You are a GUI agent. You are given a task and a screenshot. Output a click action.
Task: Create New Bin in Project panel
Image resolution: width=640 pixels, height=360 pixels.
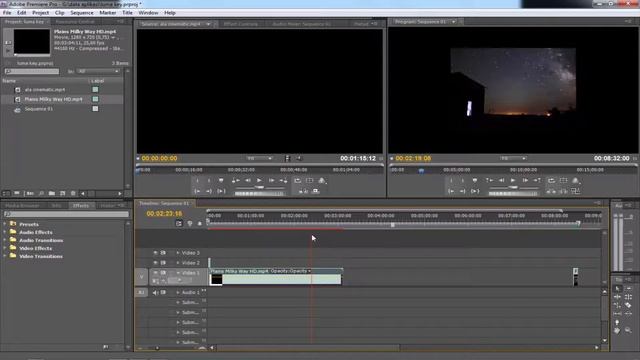pos(52,193)
